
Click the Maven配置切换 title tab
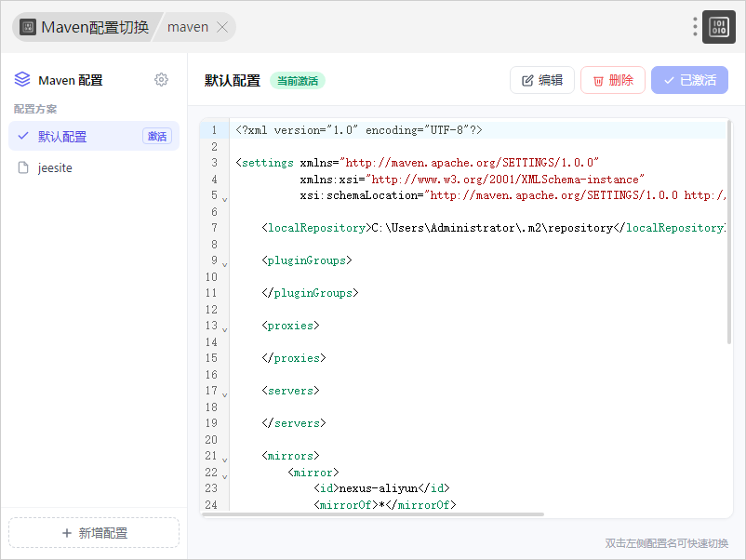coord(86,27)
